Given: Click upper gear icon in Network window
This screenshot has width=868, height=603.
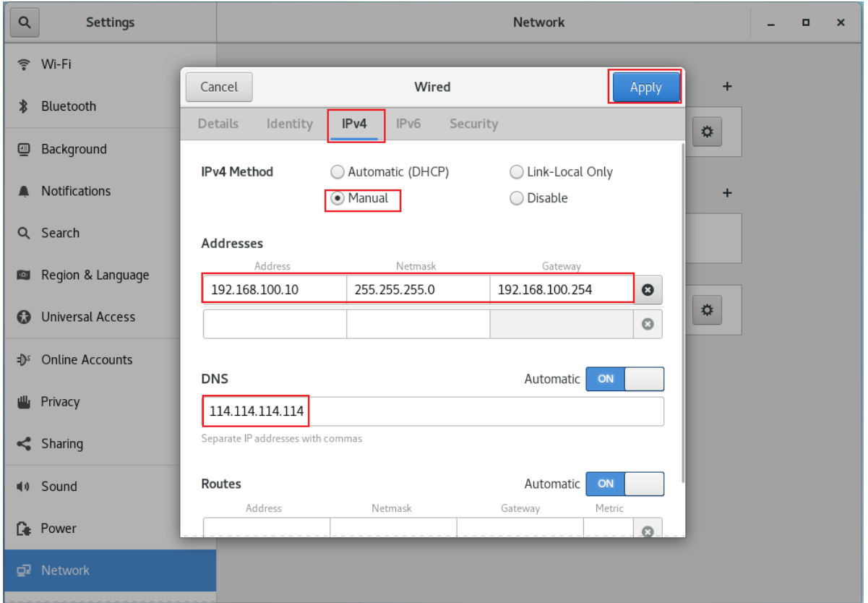Looking at the screenshot, I should click(x=708, y=132).
